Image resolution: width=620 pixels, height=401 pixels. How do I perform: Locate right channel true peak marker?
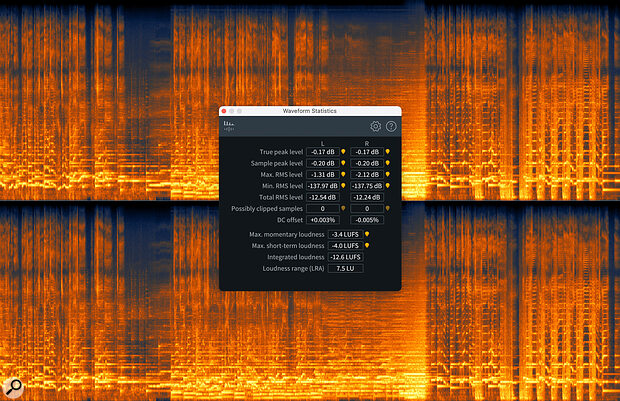pos(386,152)
